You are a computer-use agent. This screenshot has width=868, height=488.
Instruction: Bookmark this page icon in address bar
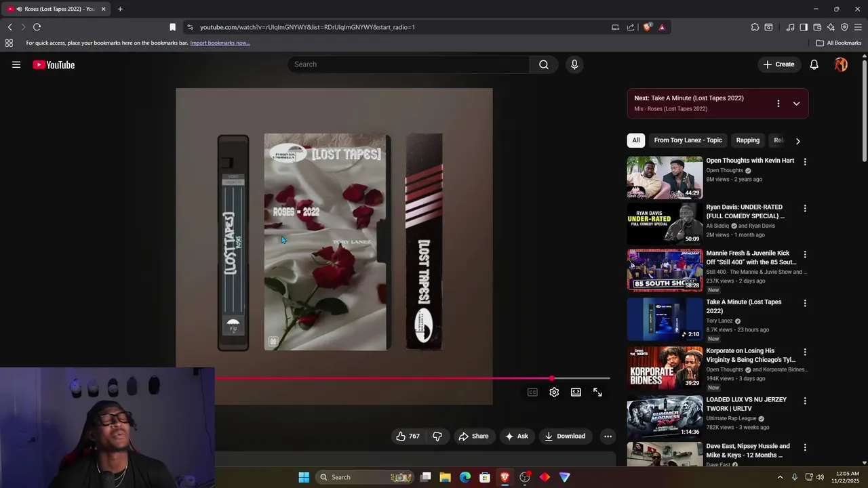(x=172, y=27)
